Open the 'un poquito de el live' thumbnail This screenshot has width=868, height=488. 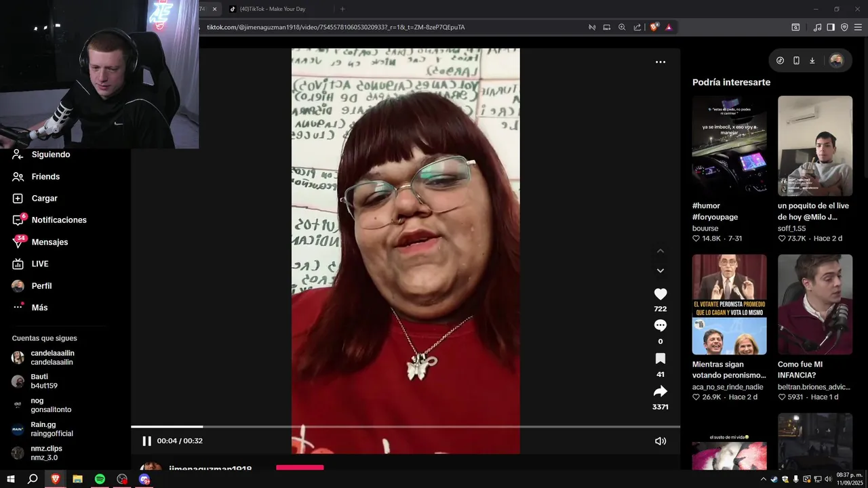[815, 146]
